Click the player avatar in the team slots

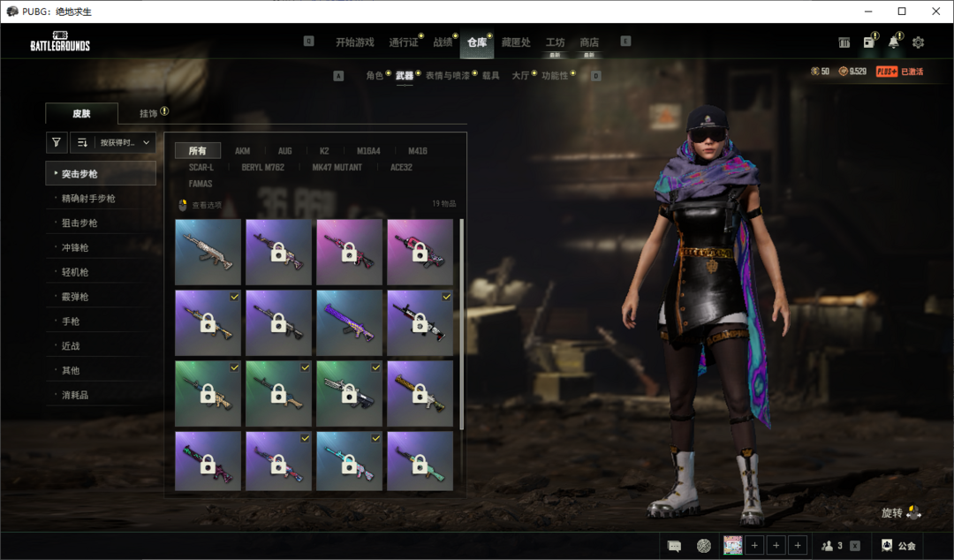tap(732, 545)
